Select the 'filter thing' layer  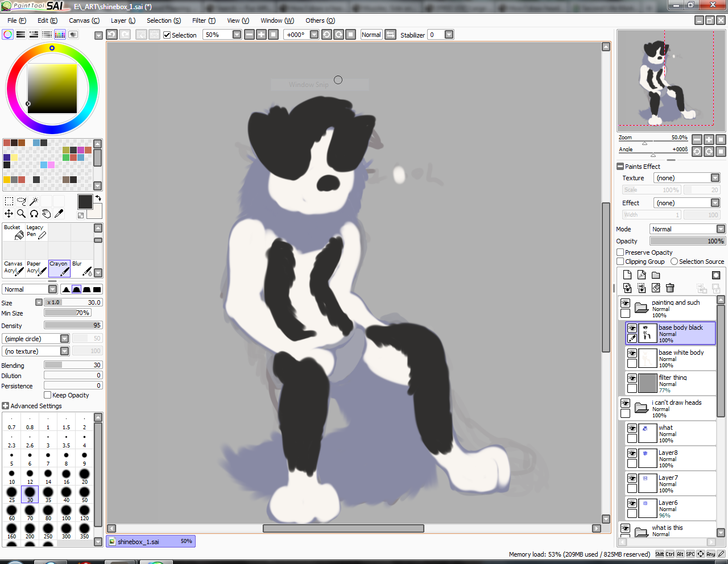point(676,383)
